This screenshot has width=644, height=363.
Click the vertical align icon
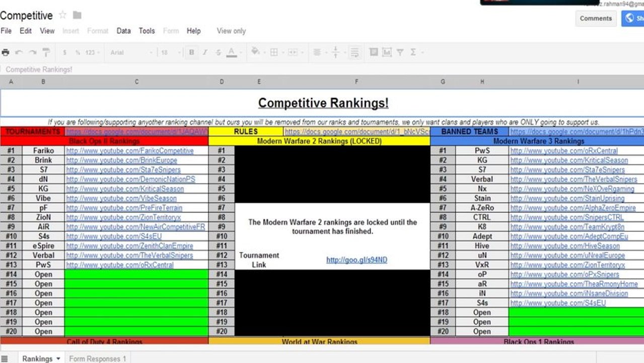click(x=336, y=52)
